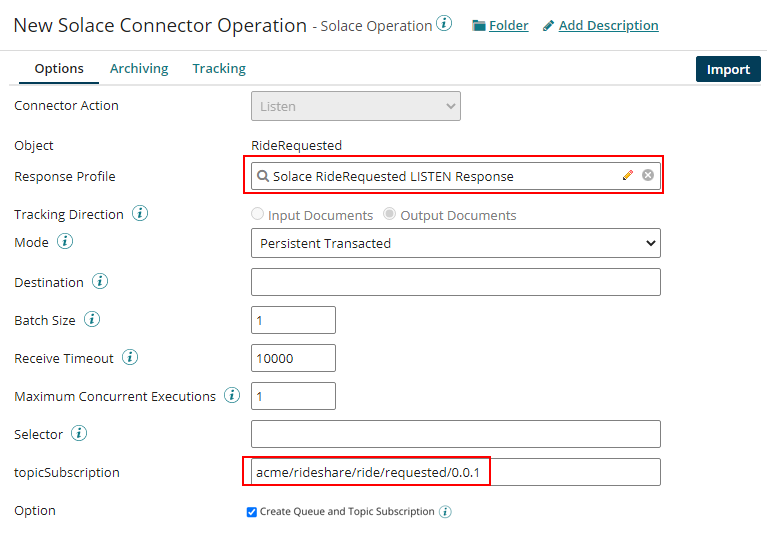Image resolution: width=767 pixels, height=544 pixels.
Task: Open the Mode dropdown showing Persistent Transacted
Action: (455, 243)
